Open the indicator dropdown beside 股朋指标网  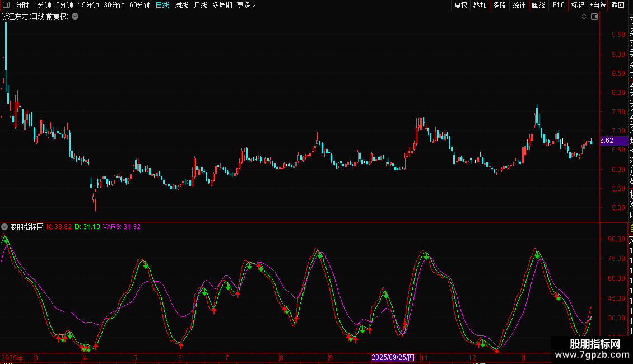[4, 227]
